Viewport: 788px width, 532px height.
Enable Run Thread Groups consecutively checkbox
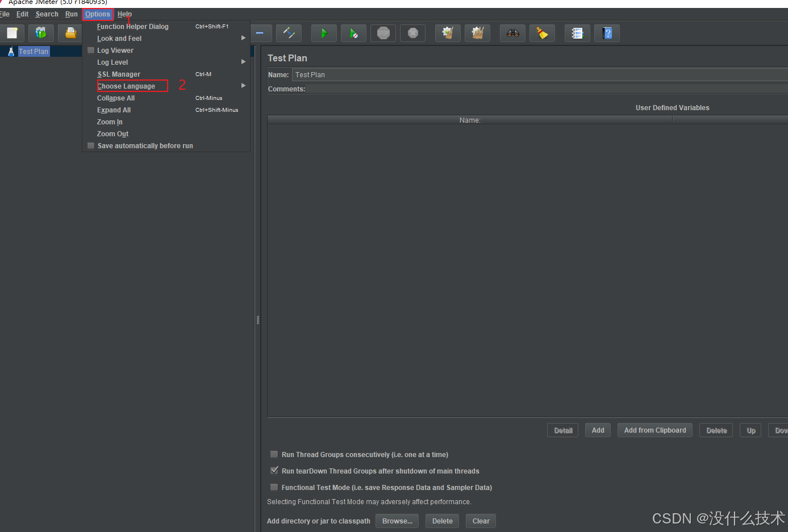pos(274,454)
